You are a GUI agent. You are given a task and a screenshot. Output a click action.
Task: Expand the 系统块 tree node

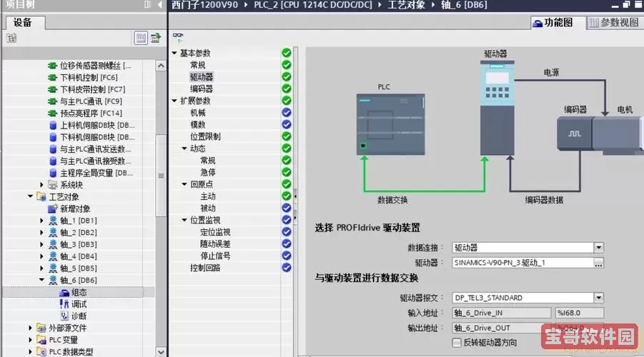click(x=41, y=185)
